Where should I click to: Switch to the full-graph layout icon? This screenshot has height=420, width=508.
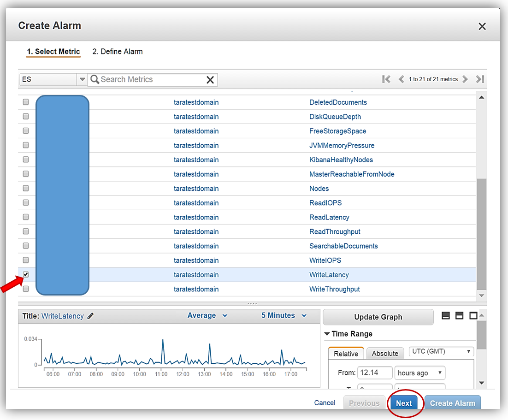(473, 315)
